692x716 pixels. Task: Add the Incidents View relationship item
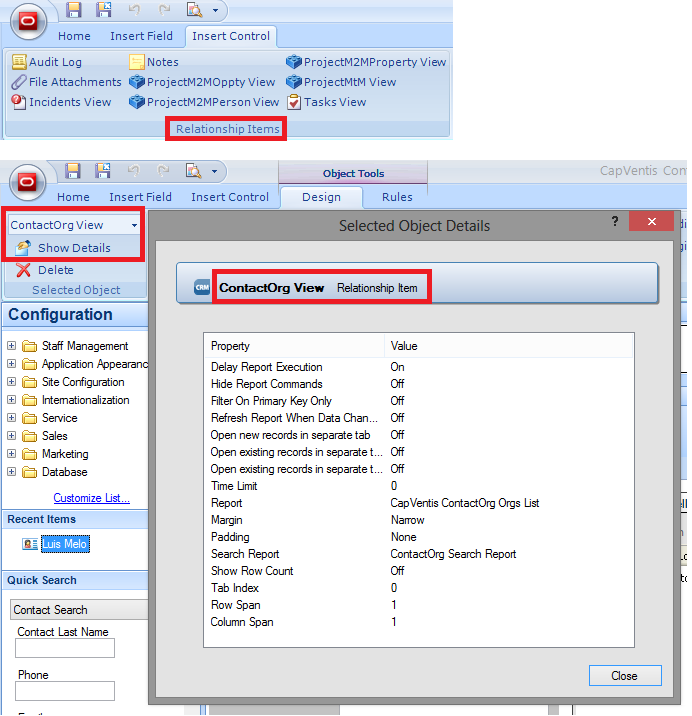(61, 102)
